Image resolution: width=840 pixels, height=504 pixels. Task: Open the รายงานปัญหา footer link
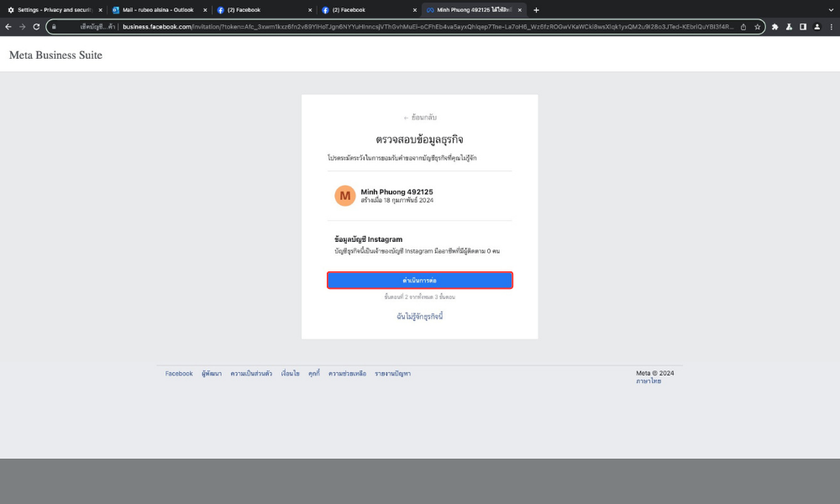pos(392,374)
